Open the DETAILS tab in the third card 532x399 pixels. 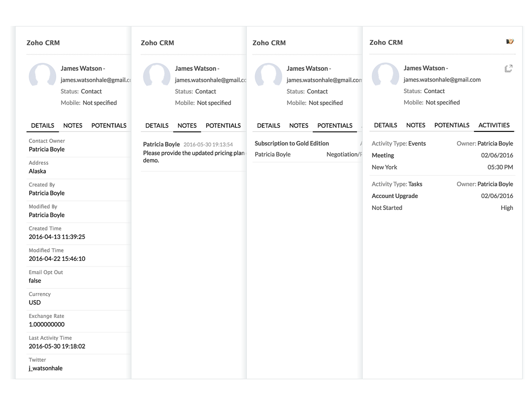(x=269, y=125)
